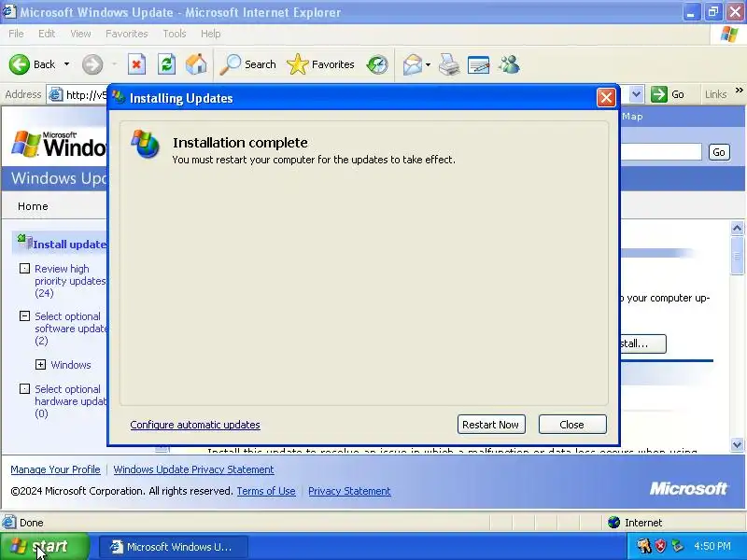Image resolution: width=747 pixels, height=560 pixels.
Task: Open Messenger people icon in toolbar
Action: coord(509,64)
